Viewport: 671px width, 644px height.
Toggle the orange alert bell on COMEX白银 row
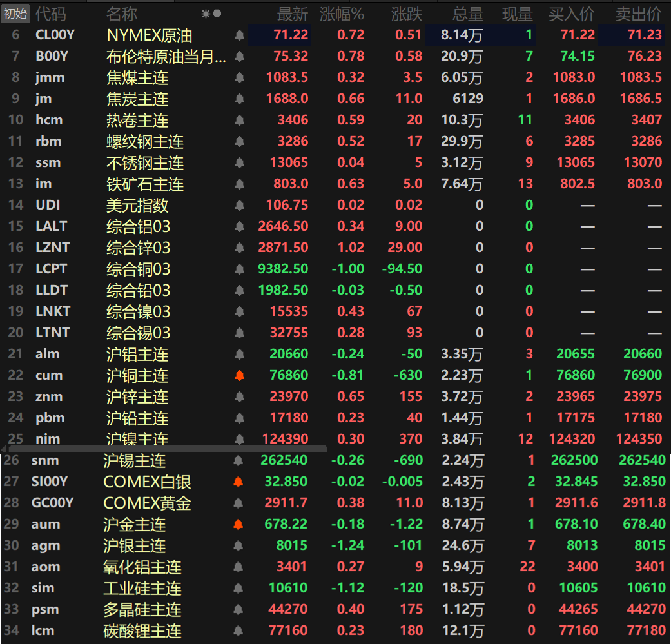(239, 482)
